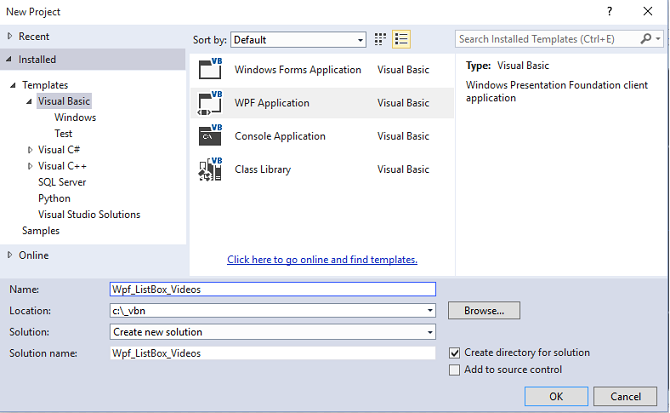Collapse the Installed section
670x413 pixels.
coord(9,59)
